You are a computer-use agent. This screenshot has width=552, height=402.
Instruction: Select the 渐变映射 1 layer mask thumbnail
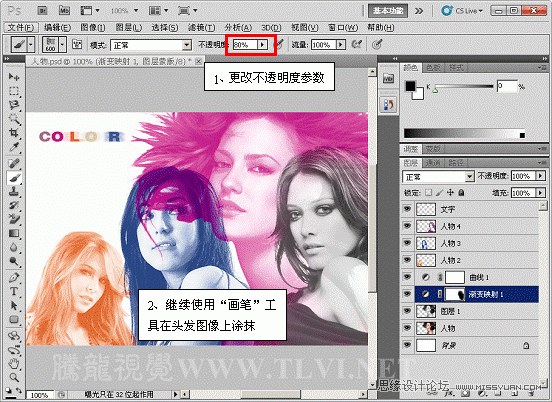[x=455, y=294]
